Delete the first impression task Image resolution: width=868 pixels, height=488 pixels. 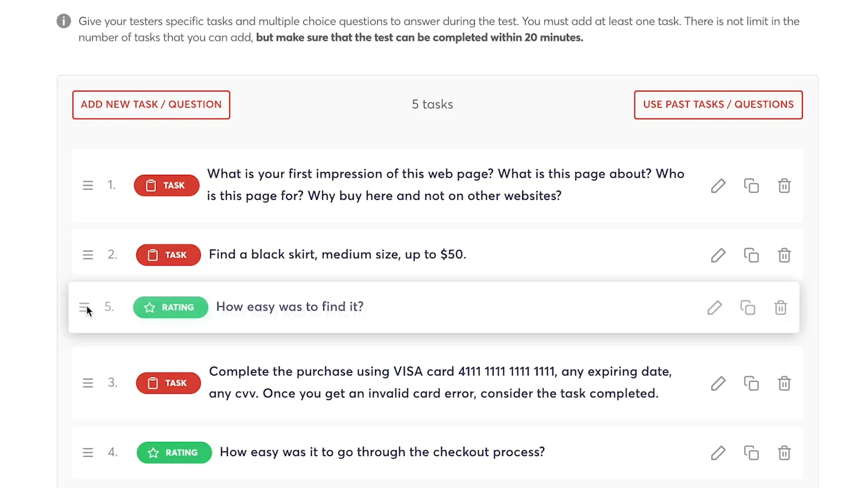785,186
